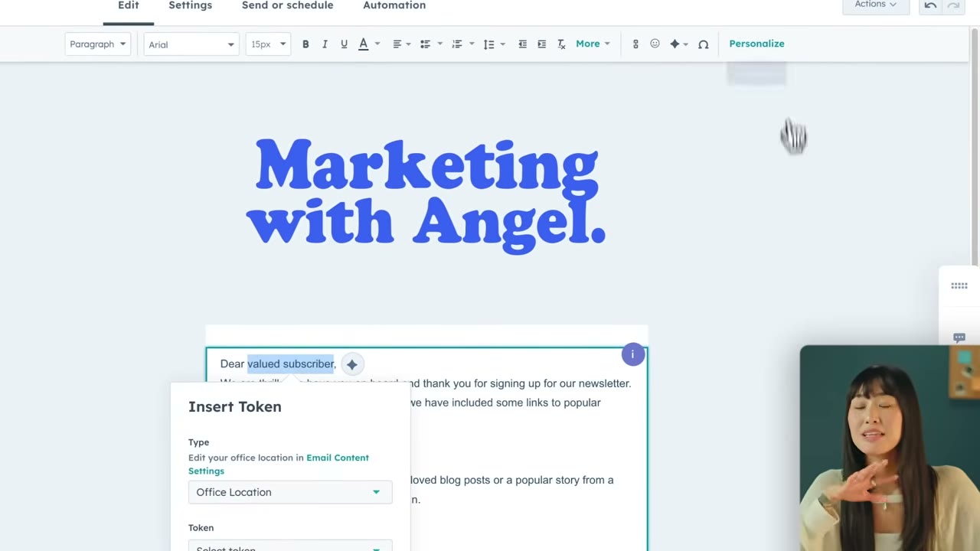980x551 pixels.
Task: Expand the text color dropdown arrow
Action: coord(377,44)
